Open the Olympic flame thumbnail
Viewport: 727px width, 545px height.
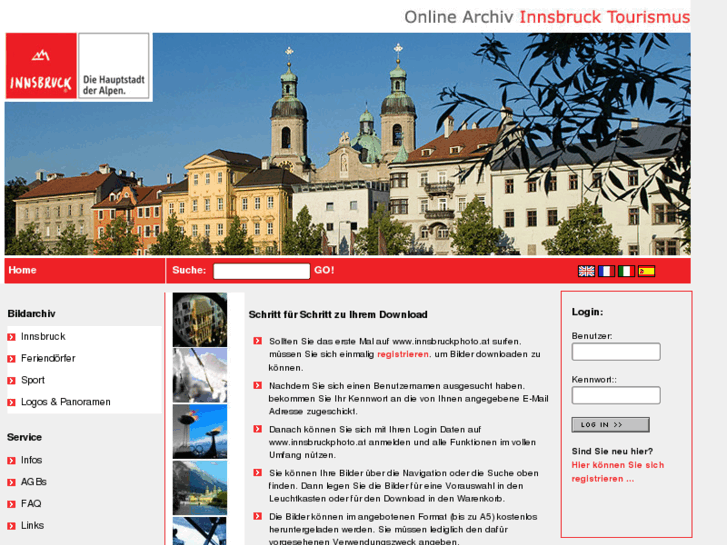200,431
